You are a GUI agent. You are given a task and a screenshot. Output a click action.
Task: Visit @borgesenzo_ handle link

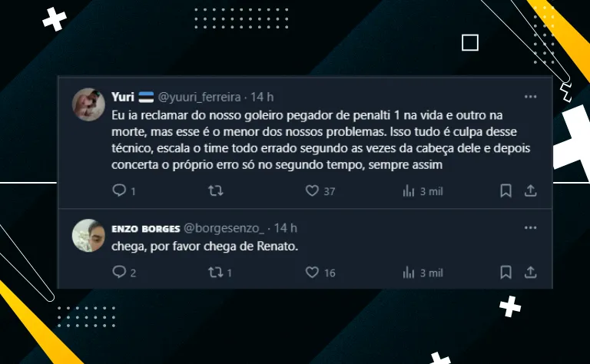pyautogui.click(x=224, y=228)
